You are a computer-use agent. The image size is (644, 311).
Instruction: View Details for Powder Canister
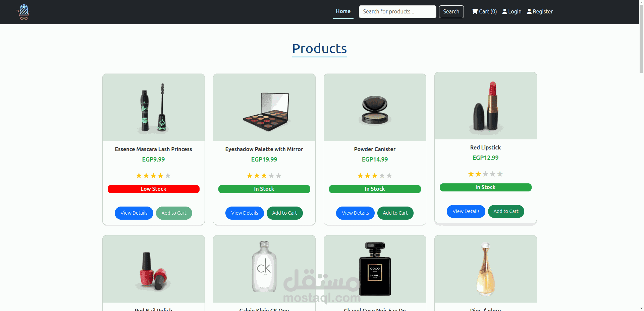[x=355, y=213]
